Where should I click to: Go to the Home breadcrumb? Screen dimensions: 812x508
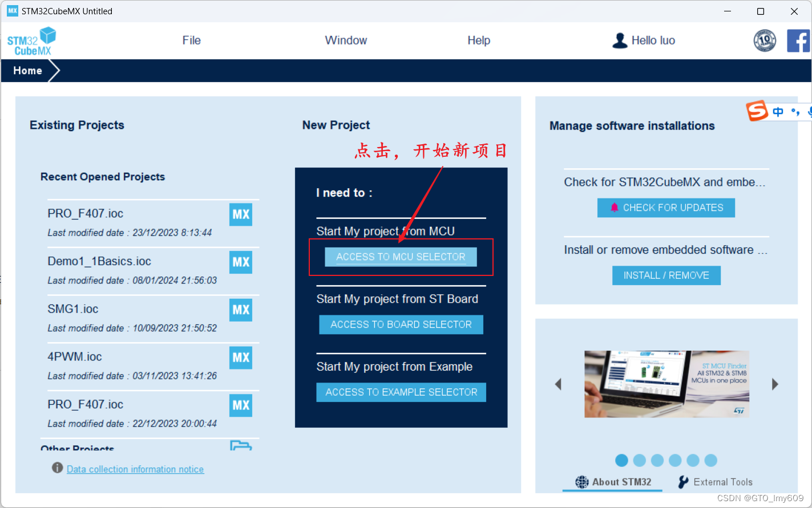coord(27,71)
